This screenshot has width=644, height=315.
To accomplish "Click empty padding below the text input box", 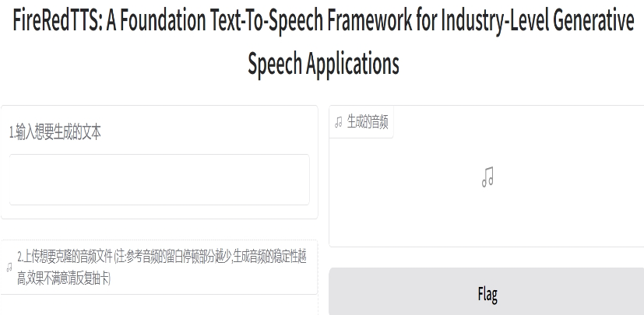I will [159, 212].
